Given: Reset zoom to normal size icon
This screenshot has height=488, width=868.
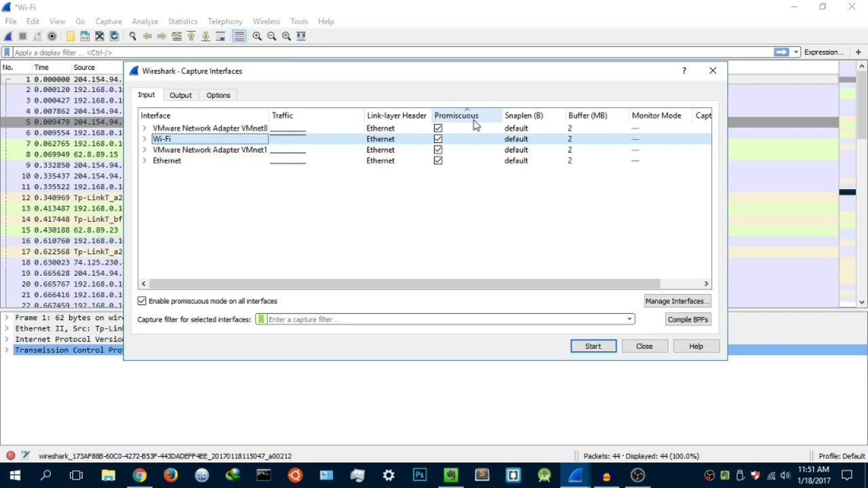Looking at the screenshot, I should 286,37.
